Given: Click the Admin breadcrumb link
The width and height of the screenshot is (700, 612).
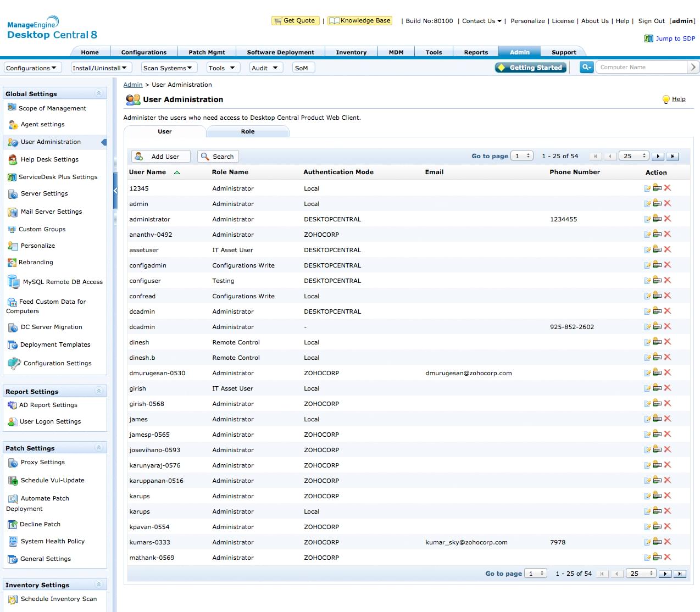Looking at the screenshot, I should click(133, 85).
